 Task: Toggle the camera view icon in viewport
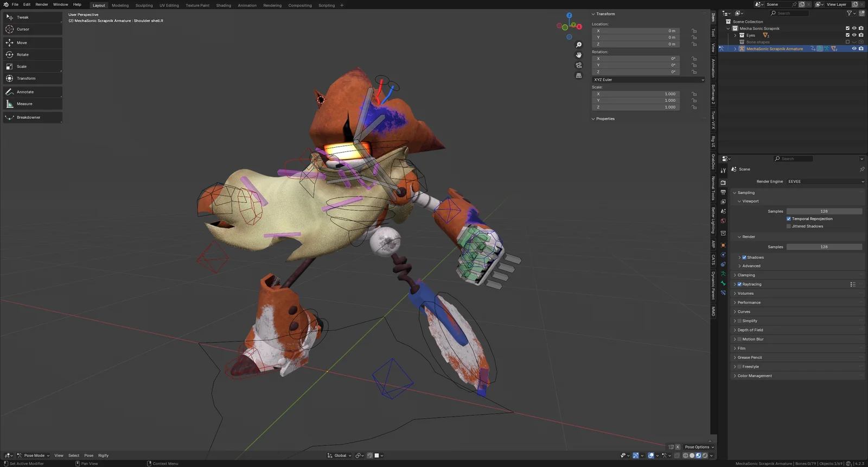pyautogui.click(x=579, y=65)
